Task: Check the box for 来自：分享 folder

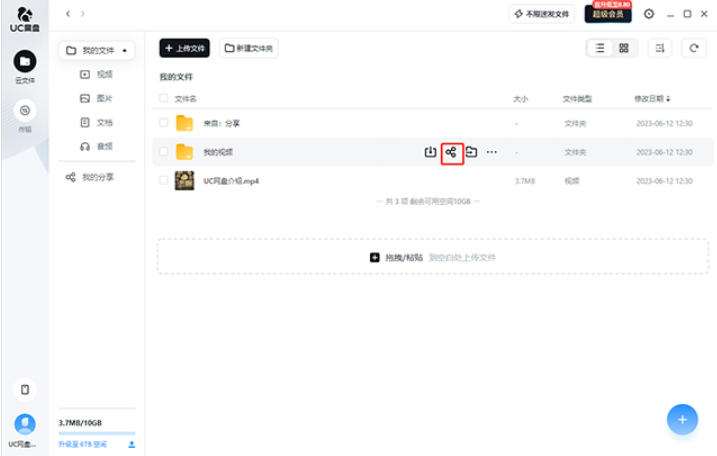Action: [x=164, y=123]
